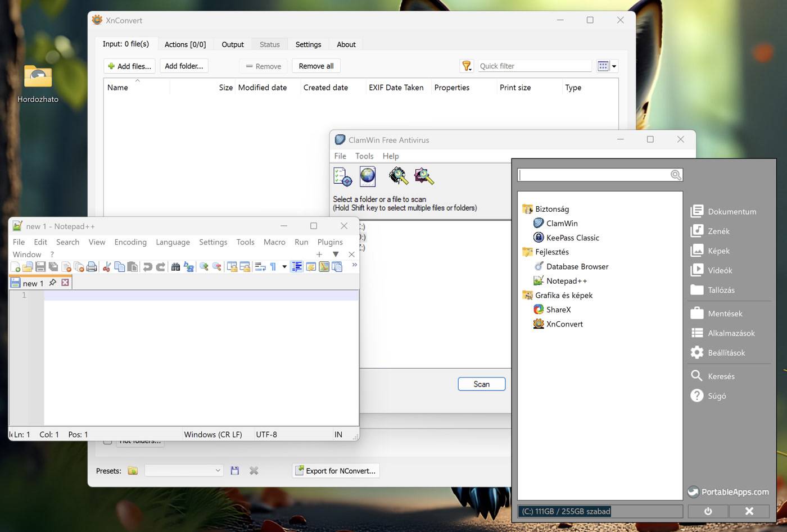Open the Presets combo box in XnConvert
The width and height of the screenshot is (787, 532).
click(x=184, y=471)
